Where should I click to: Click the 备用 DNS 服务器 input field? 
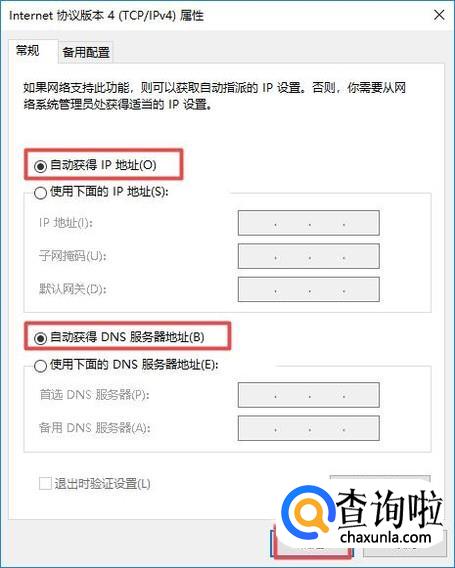coord(309,428)
